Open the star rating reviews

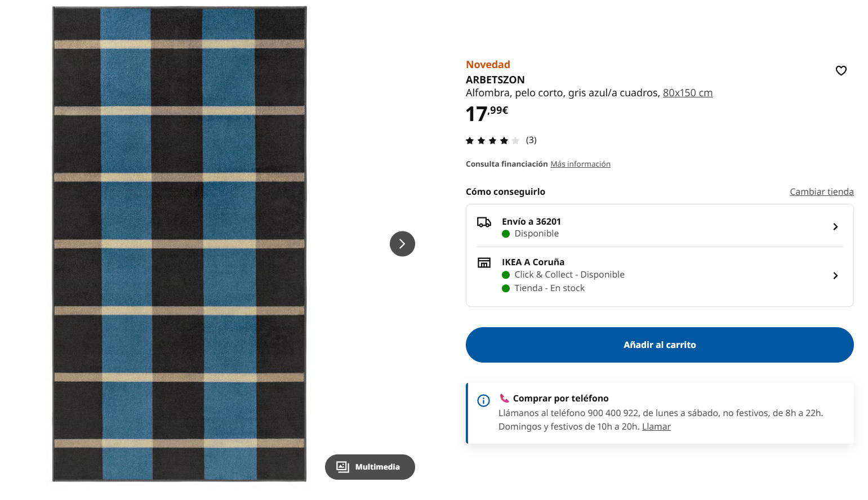492,140
